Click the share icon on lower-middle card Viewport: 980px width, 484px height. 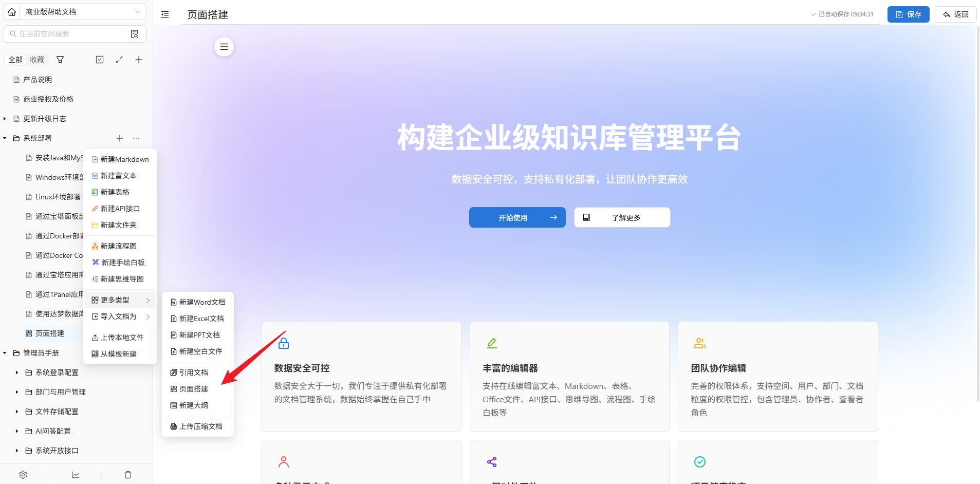click(x=492, y=462)
